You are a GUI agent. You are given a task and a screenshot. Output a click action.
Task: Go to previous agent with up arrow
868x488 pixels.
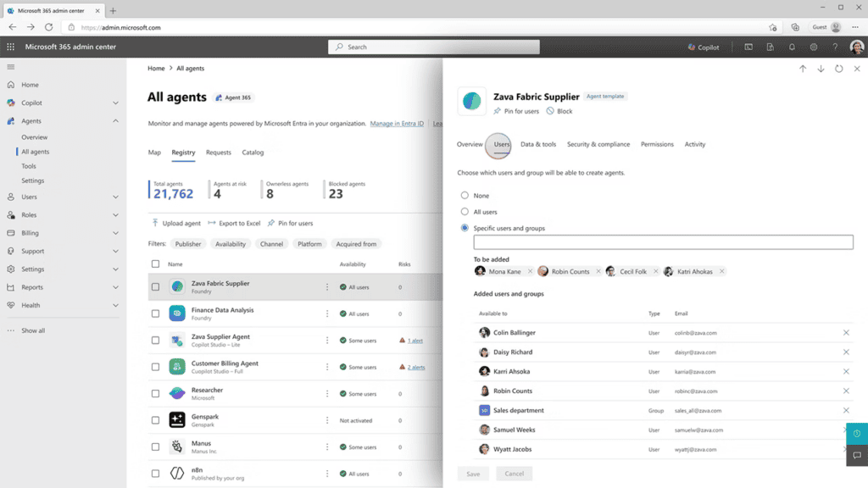[x=803, y=69]
